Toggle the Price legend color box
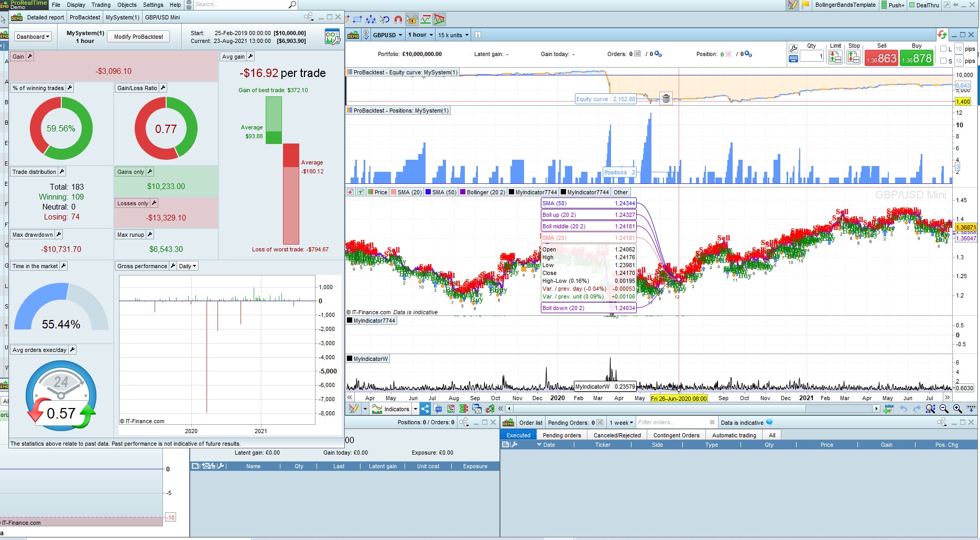980x540 pixels. point(370,192)
